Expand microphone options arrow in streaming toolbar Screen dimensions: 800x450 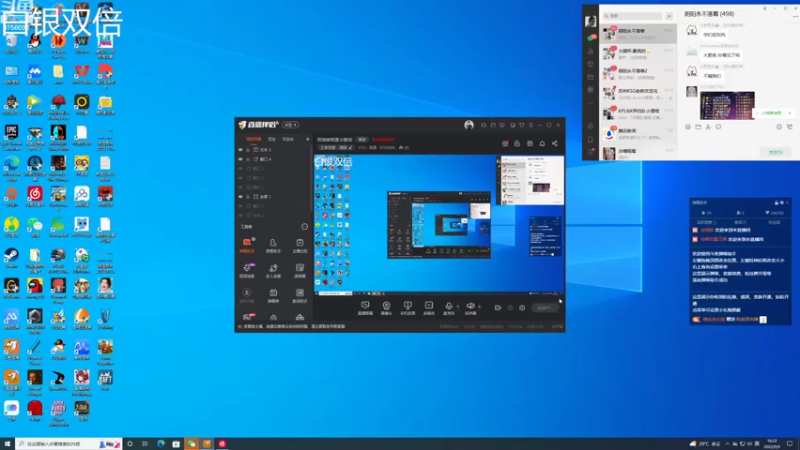click(457, 307)
